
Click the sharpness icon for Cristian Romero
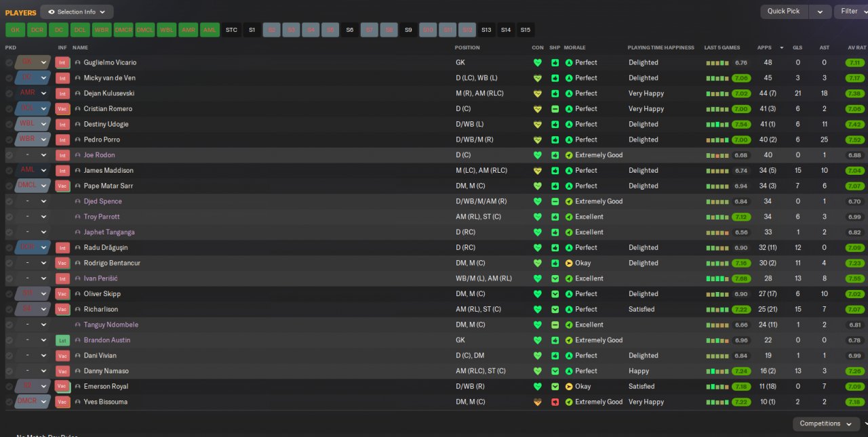click(555, 108)
